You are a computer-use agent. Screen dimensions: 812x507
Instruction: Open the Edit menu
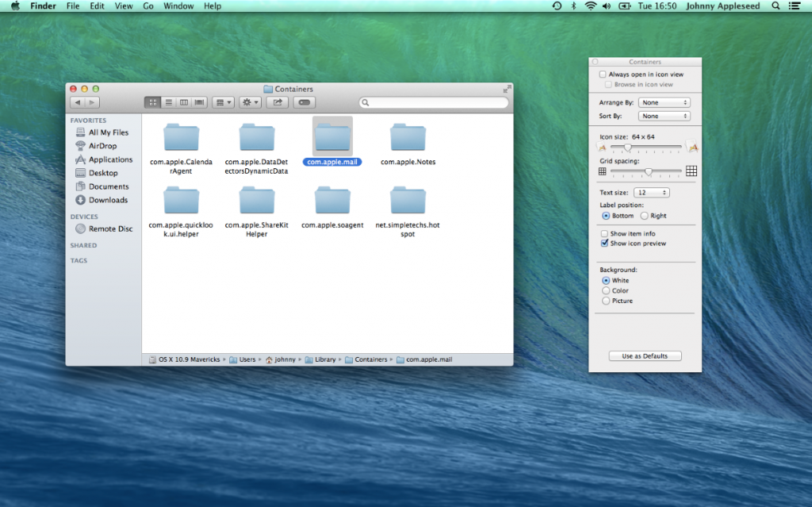pyautogui.click(x=97, y=6)
